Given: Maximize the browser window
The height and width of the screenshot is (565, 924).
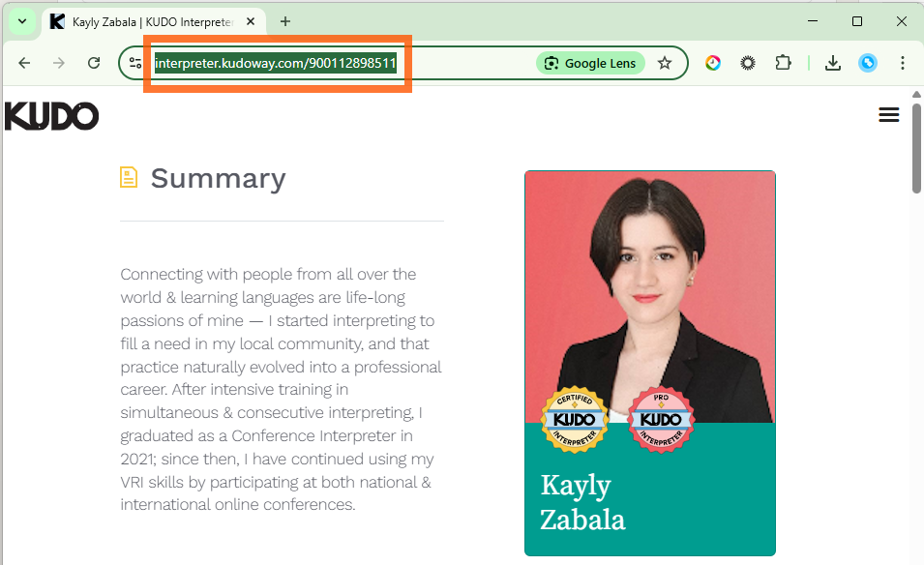Looking at the screenshot, I should point(857,21).
